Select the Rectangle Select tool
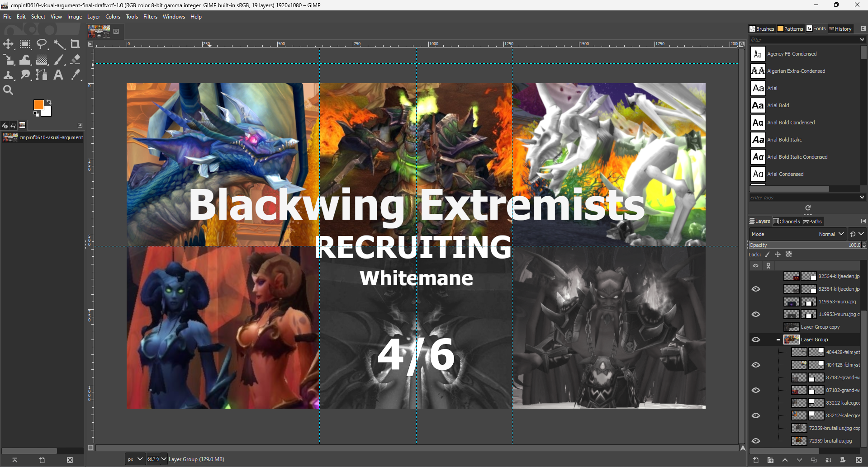 click(25, 44)
